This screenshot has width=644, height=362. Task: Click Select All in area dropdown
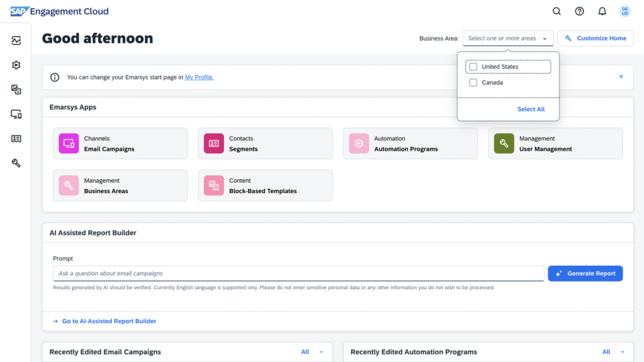tap(531, 109)
